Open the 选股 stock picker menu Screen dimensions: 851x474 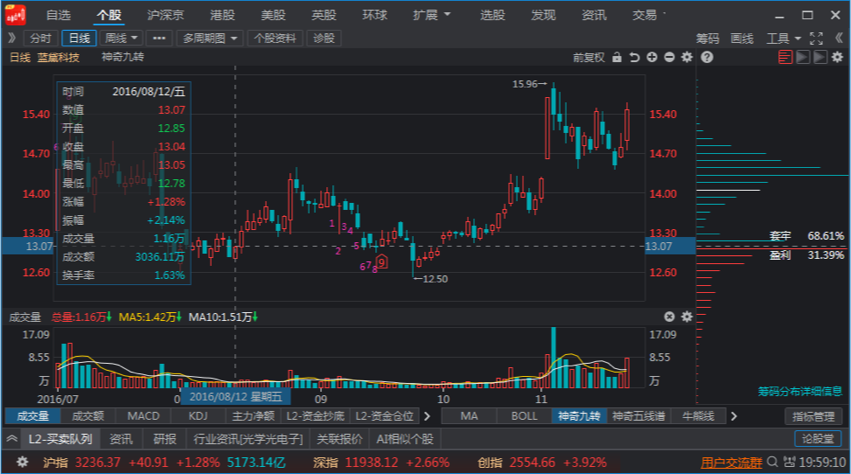pyautogui.click(x=492, y=15)
